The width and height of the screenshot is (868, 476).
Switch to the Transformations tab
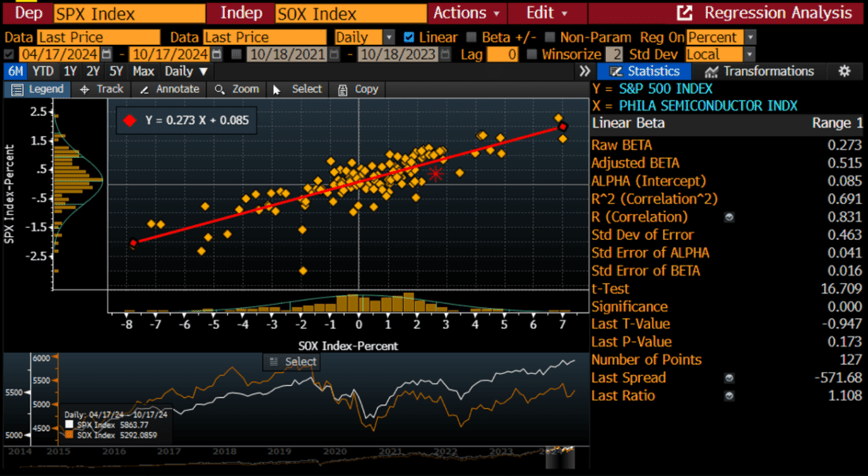[759, 71]
